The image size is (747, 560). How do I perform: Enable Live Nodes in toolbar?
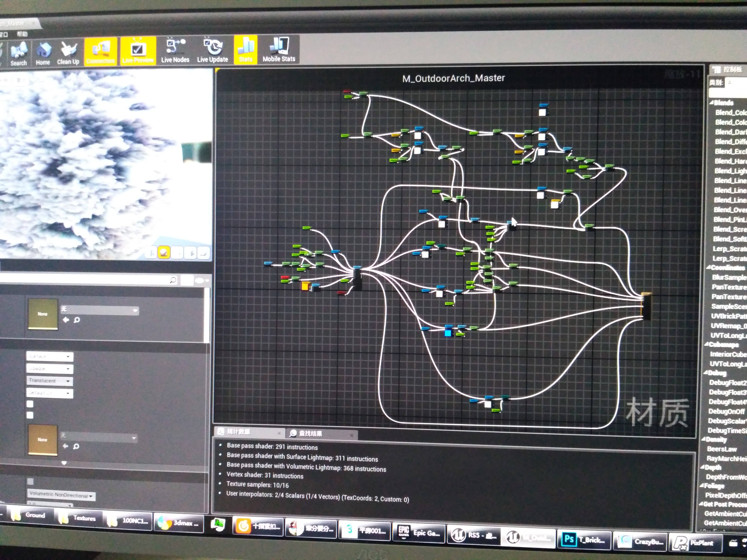pos(175,51)
